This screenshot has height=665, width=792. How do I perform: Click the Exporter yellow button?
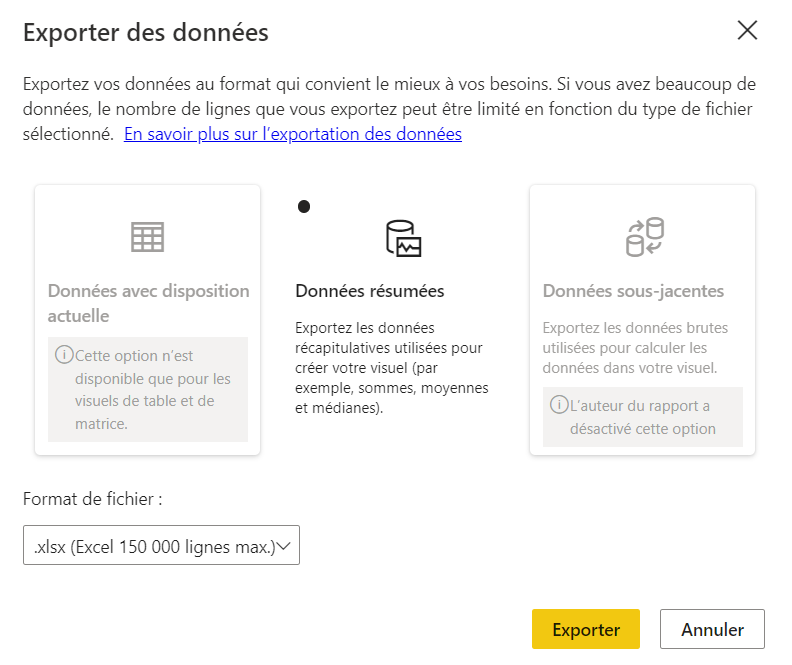tap(586, 629)
